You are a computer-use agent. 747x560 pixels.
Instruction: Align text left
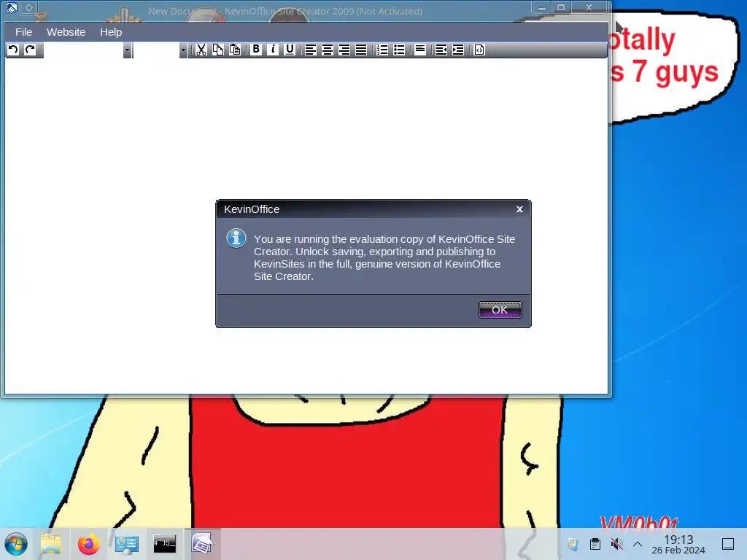[x=311, y=50]
